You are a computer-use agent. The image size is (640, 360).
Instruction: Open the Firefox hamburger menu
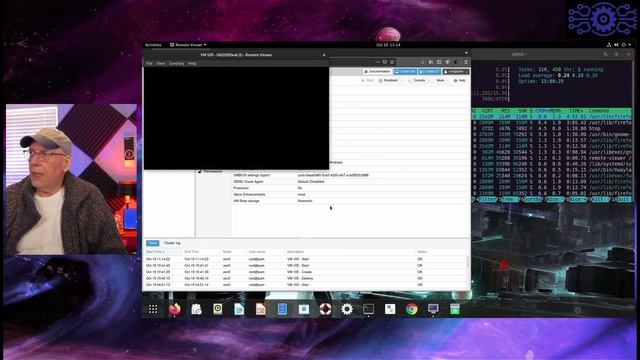466,62
